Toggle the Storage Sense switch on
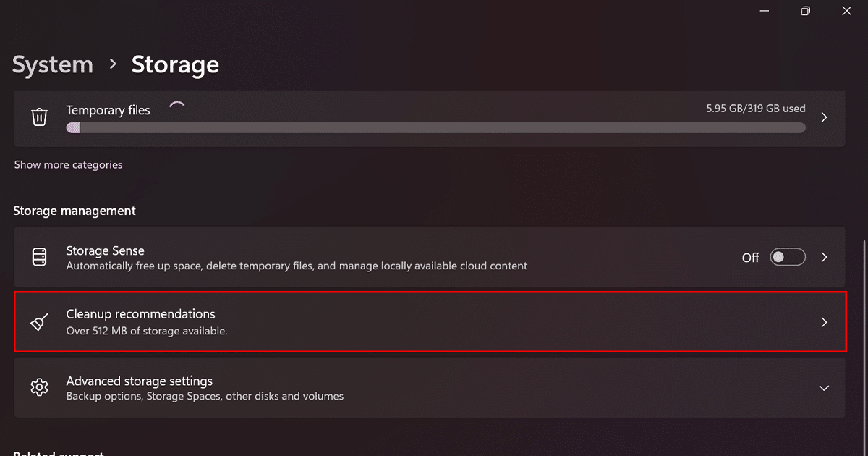The height and width of the screenshot is (456, 868). click(x=787, y=257)
